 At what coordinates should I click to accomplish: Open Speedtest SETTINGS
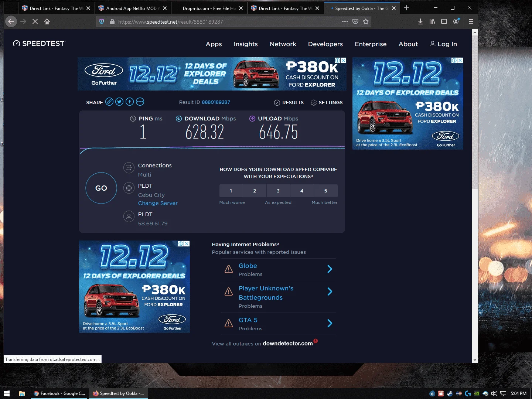click(x=327, y=102)
